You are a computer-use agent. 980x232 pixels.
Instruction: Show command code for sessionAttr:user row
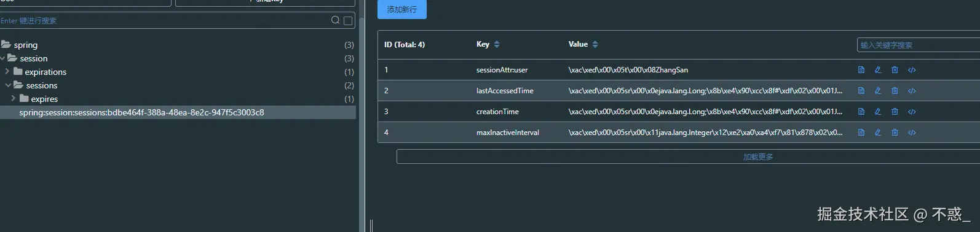pos(912,70)
